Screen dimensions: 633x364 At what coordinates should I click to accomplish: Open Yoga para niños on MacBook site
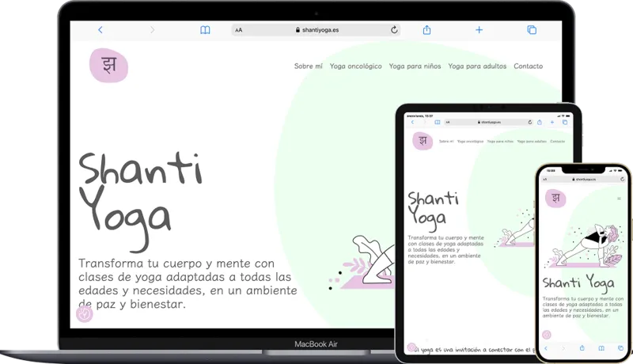pyautogui.click(x=415, y=66)
